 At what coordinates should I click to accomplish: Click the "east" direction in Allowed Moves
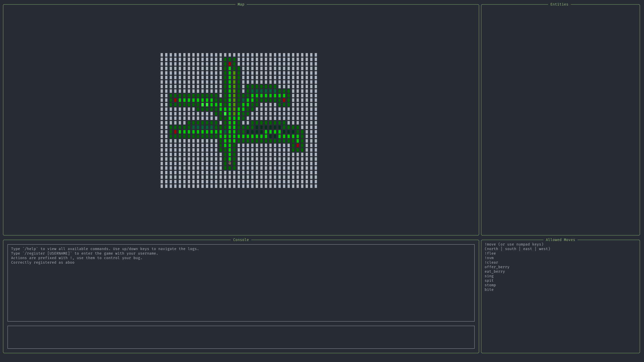click(527, 249)
